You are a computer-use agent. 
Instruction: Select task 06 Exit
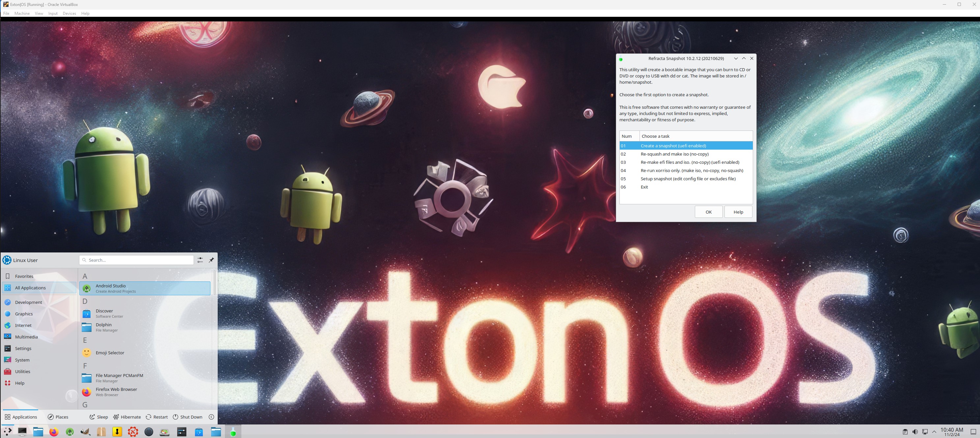[x=686, y=187]
